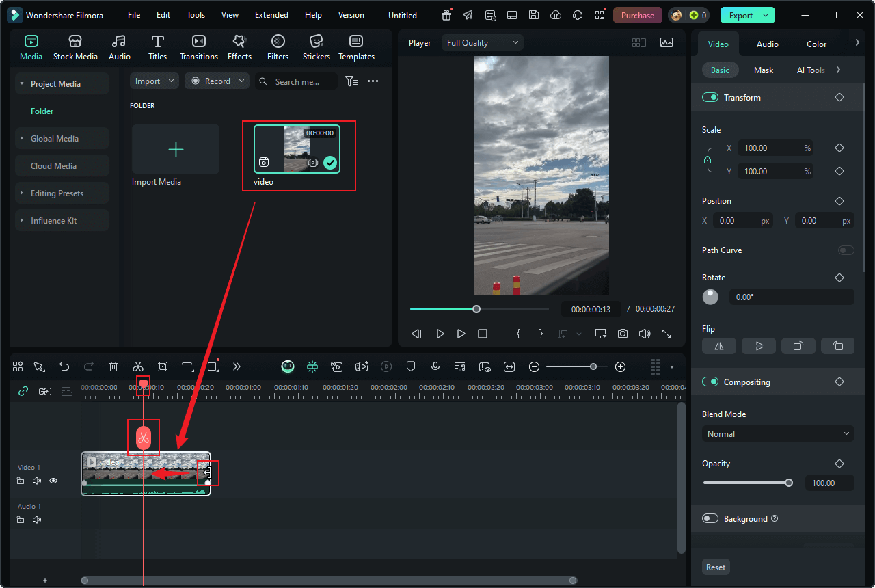Disable the Transform toggle

pos(710,98)
